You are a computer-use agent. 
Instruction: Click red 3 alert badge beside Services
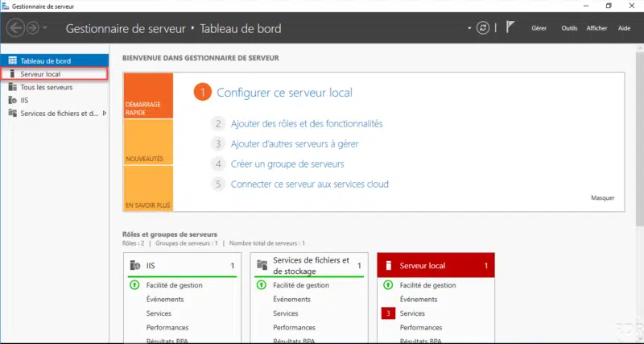(x=388, y=313)
